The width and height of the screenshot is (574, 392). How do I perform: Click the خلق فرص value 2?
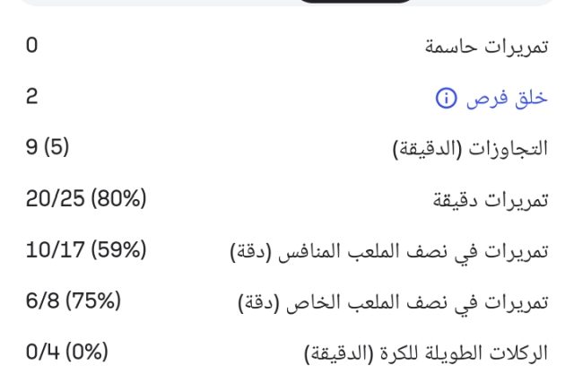pyautogui.click(x=31, y=97)
